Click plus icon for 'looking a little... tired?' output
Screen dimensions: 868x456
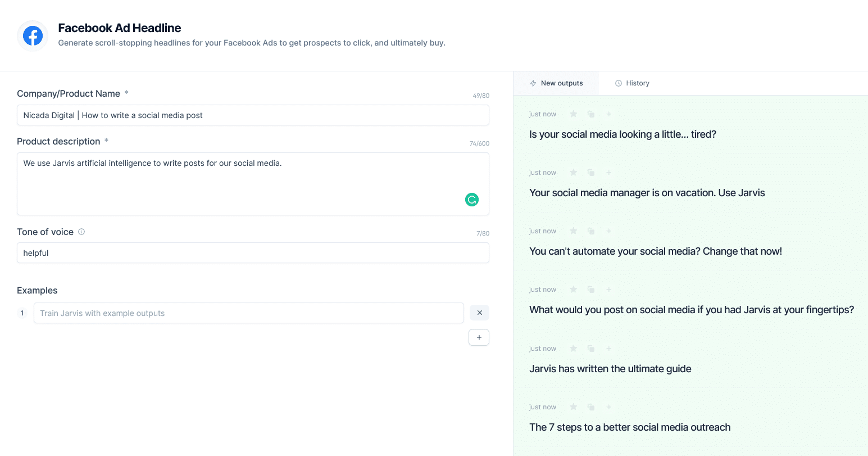click(x=609, y=114)
